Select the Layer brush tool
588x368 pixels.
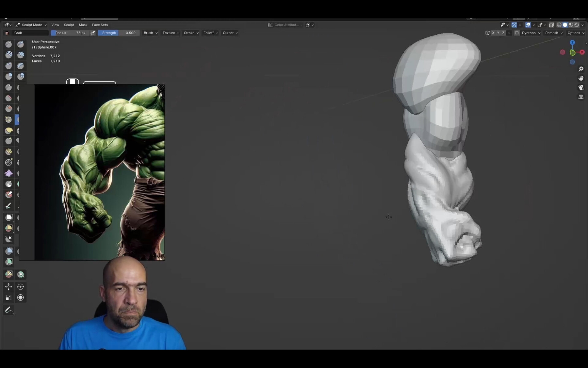coord(21,66)
